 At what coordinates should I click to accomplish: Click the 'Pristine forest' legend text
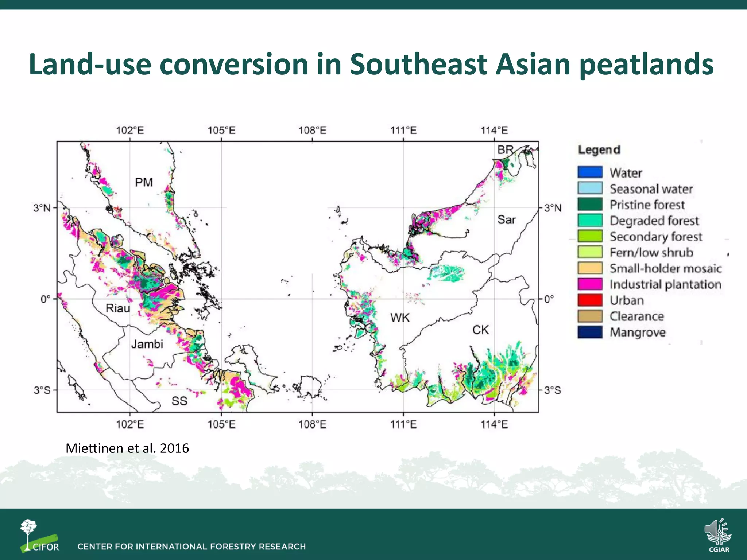[x=647, y=205]
